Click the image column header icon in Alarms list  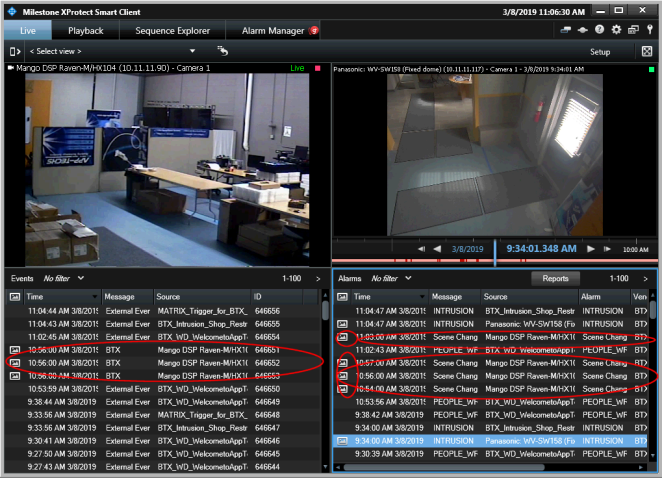(342, 297)
